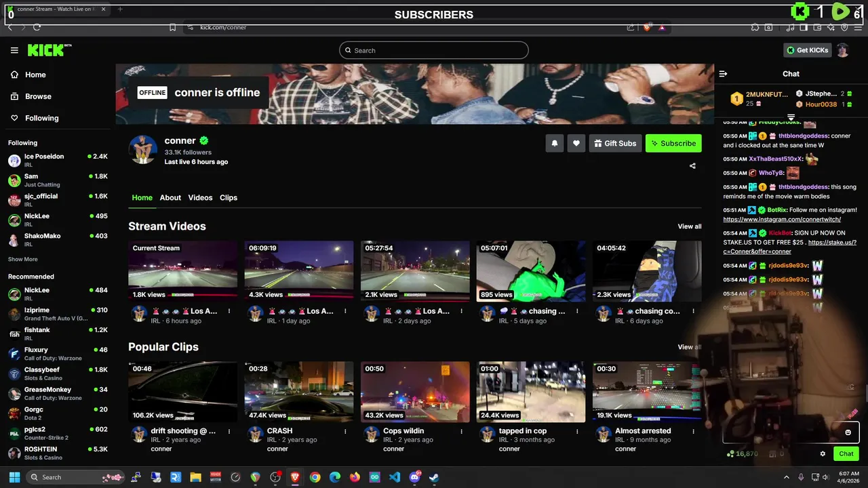Open Iziprime recommended channel
This screenshot has height=488, width=868.
tap(58, 314)
